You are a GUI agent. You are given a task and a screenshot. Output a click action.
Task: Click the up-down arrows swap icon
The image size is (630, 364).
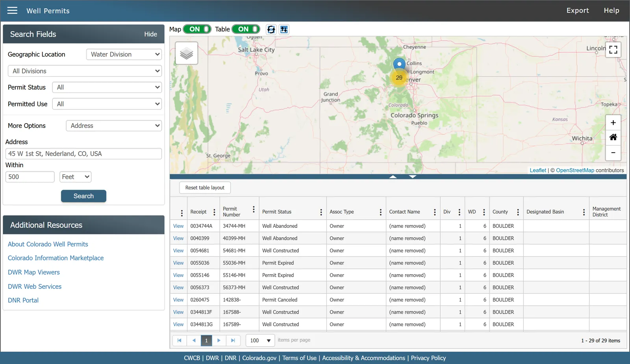click(284, 30)
